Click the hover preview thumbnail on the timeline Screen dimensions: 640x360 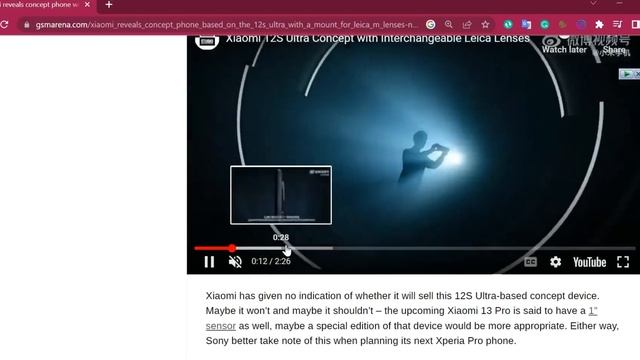point(281,195)
